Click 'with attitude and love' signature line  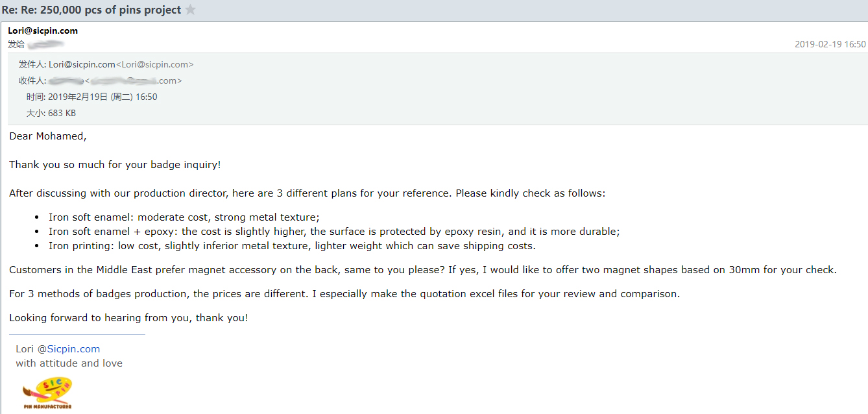[69, 363]
